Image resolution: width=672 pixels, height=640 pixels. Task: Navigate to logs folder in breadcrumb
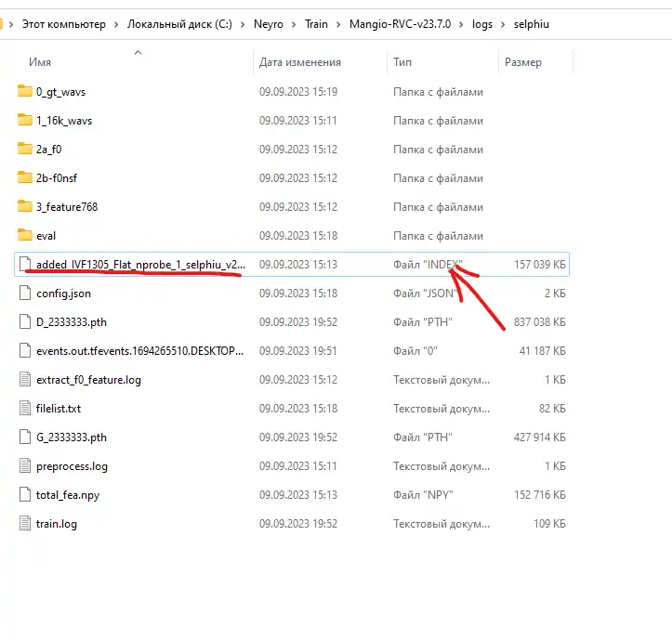click(x=482, y=24)
